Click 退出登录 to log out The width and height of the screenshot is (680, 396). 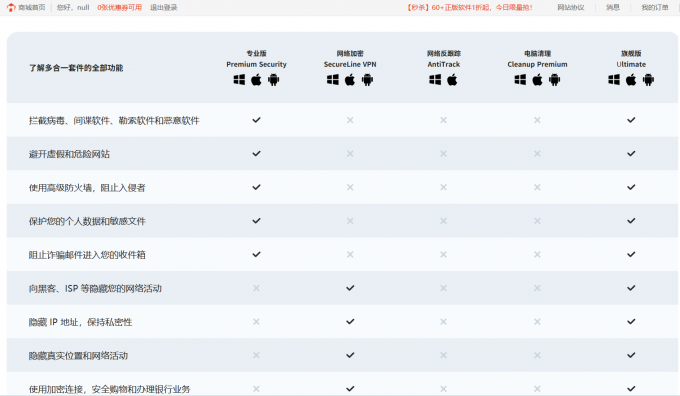pyautogui.click(x=163, y=7)
